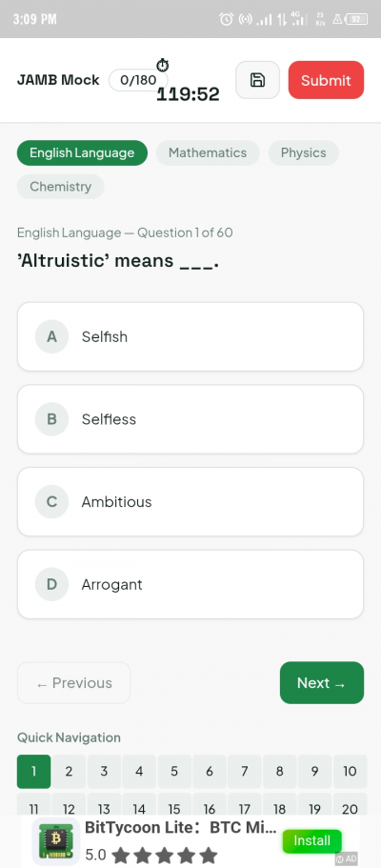The height and width of the screenshot is (868, 381).
Task: Choose option D Arrogant
Action: [190, 584]
